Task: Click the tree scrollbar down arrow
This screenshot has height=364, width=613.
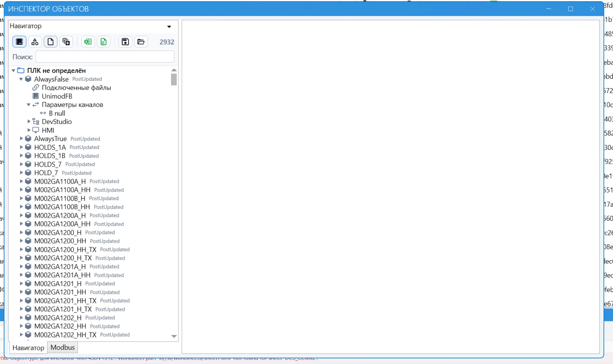Action: click(x=174, y=336)
